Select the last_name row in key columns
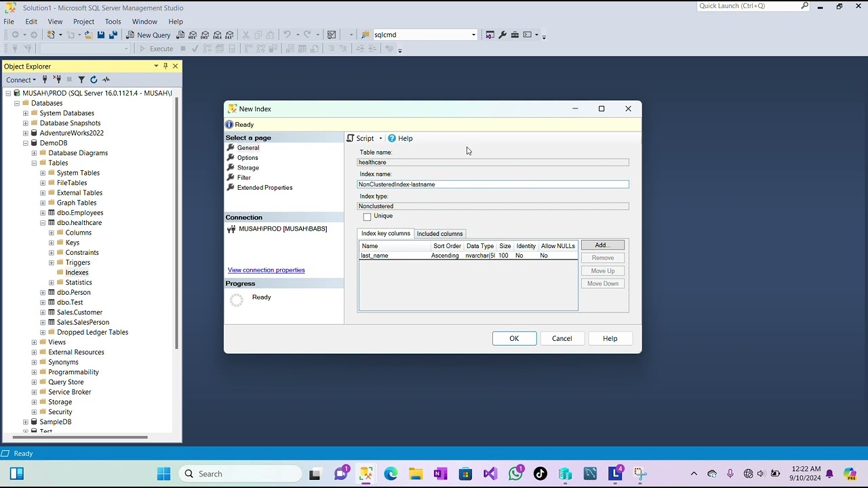868x488 pixels. coord(468,256)
